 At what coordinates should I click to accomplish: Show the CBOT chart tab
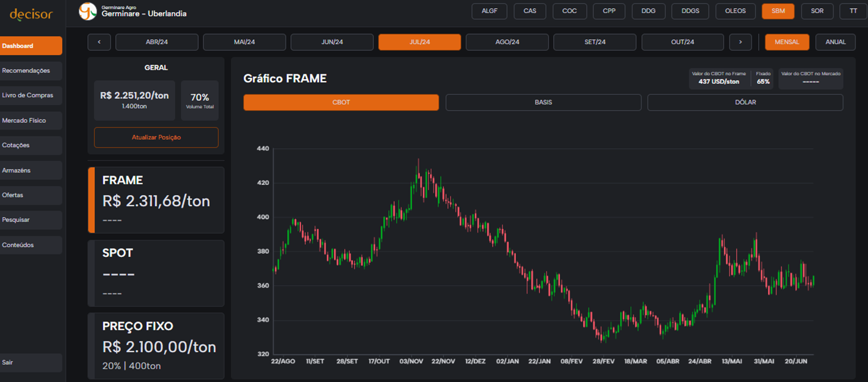pos(341,103)
